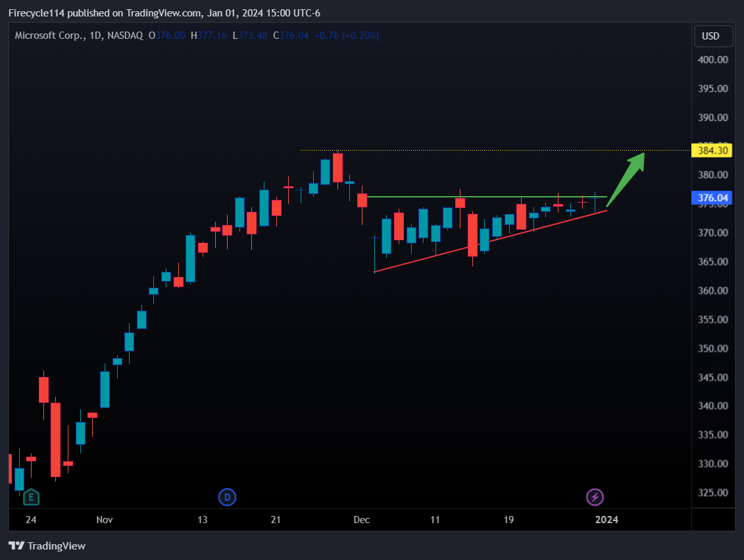The image size is (744, 560).
Task: Click the 335.00 price axis label
Action: click(712, 435)
